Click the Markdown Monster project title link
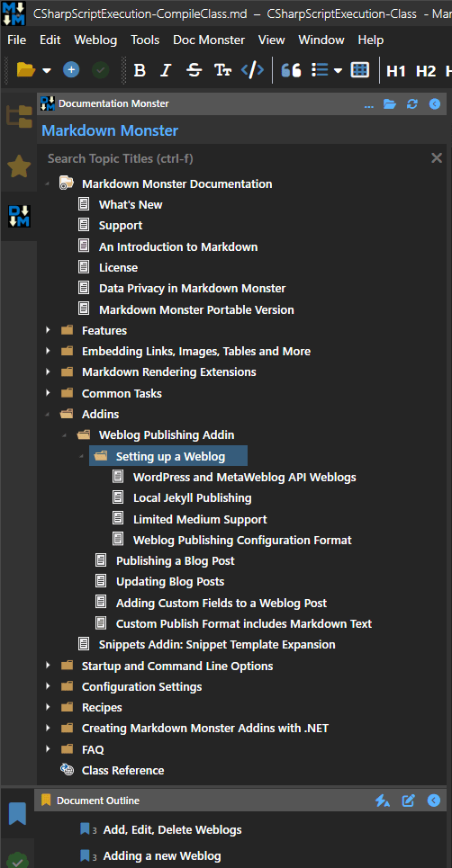 (110, 130)
